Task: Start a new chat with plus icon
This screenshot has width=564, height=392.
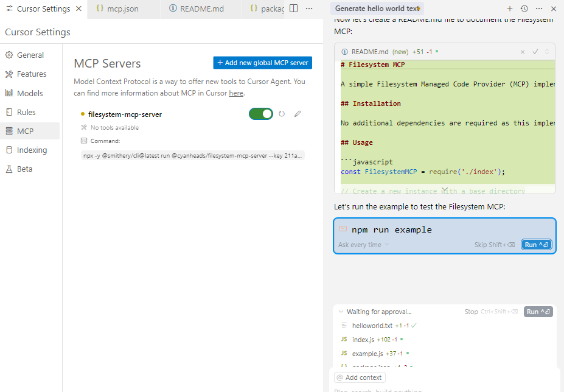Action: click(510, 9)
